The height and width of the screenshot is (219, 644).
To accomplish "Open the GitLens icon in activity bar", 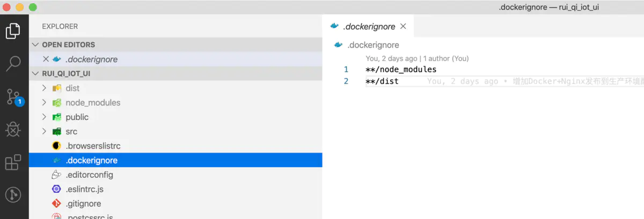I will tap(13, 195).
